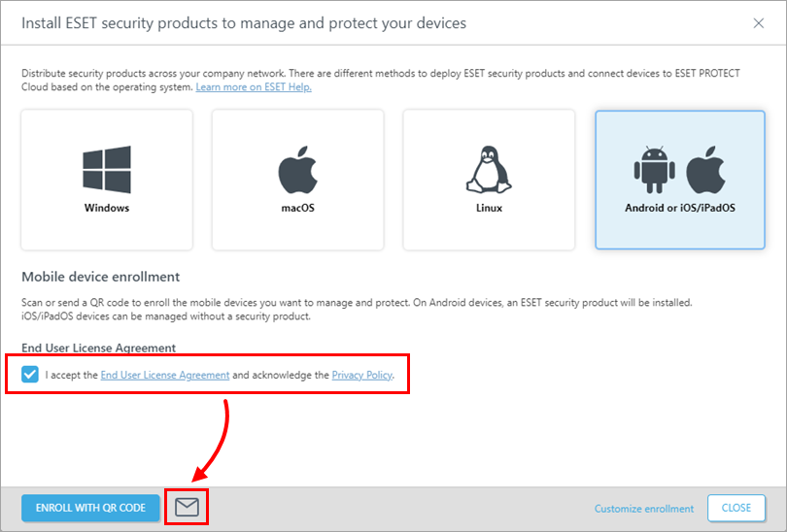Send enrollment link via envelope email icon
This screenshot has height=532, width=787.
tap(187, 507)
